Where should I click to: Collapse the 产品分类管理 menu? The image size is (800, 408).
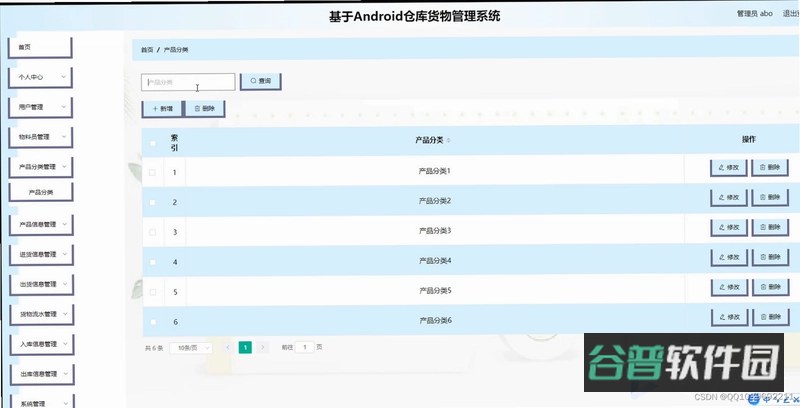(x=41, y=167)
